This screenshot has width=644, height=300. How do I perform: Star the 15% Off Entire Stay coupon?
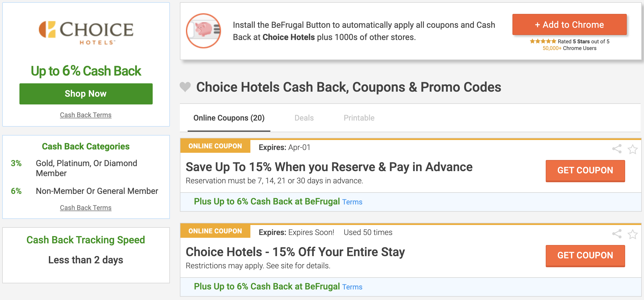tap(633, 234)
